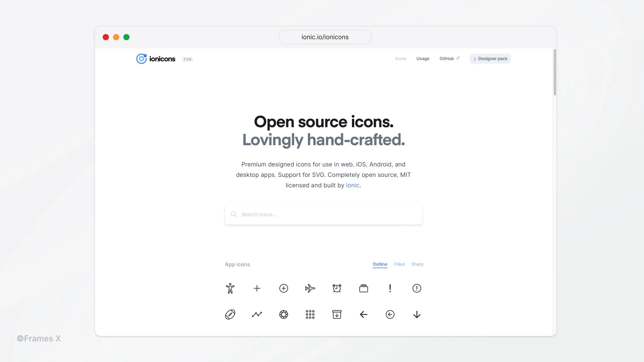Select the Outline style toggle
The width and height of the screenshot is (644, 362).
click(x=380, y=264)
